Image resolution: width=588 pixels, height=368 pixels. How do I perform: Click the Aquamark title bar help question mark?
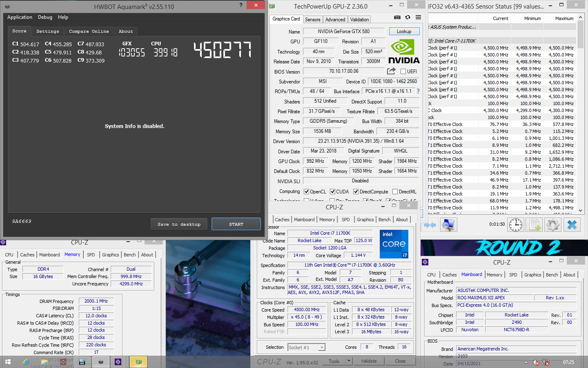point(241,5)
